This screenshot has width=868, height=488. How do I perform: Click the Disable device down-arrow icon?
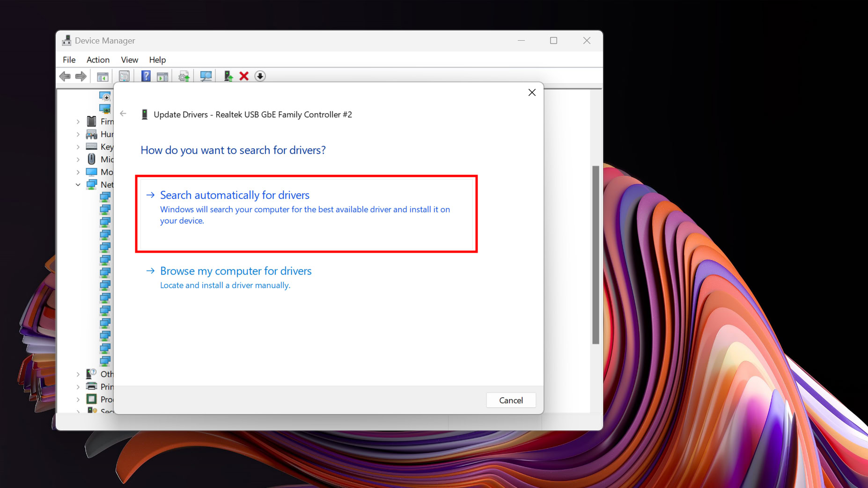point(260,76)
